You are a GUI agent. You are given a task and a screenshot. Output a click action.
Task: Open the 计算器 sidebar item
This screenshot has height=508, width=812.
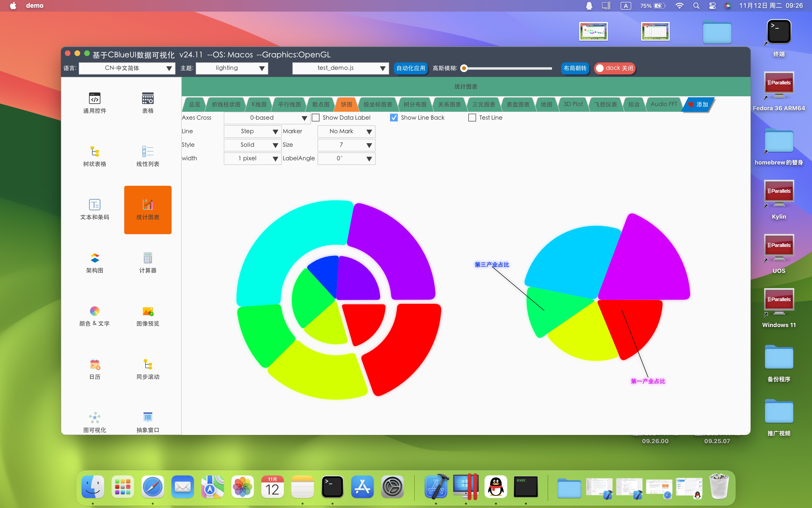[x=148, y=263]
